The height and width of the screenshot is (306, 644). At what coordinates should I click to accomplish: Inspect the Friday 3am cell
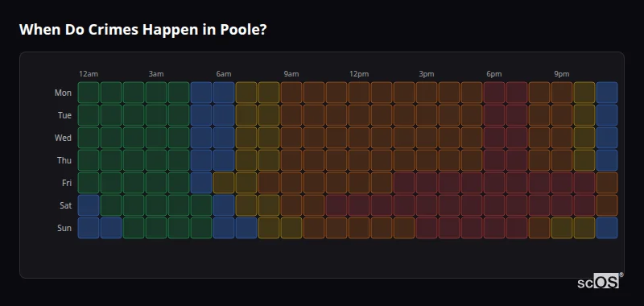pos(156,183)
